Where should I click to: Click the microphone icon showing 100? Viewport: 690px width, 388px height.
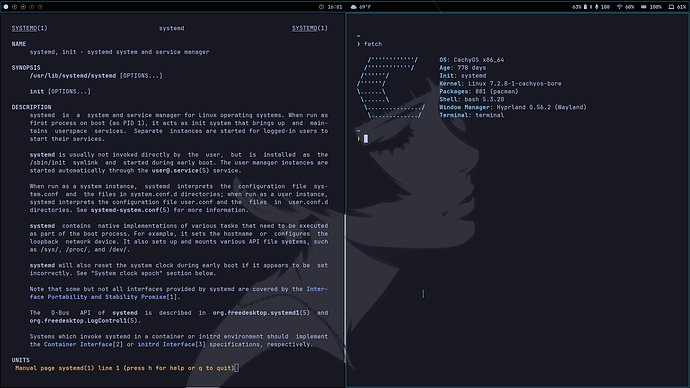(x=597, y=7)
